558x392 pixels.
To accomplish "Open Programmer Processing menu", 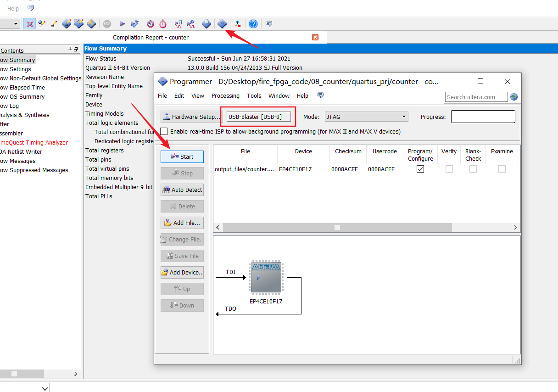I will [x=225, y=95].
